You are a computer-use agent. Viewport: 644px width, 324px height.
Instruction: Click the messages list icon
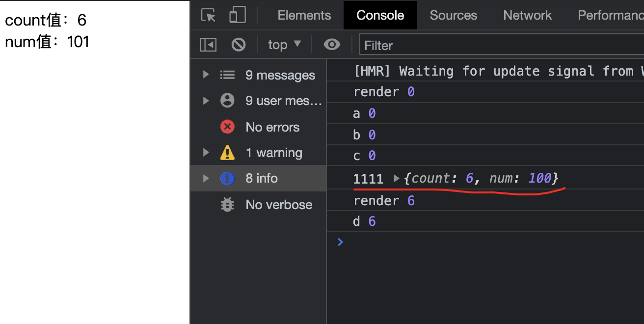(227, 75)
